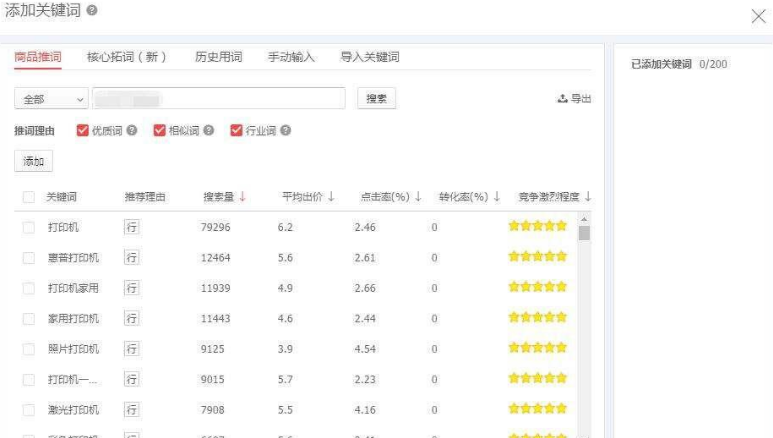Click the 导出 export icon
This screenshot has width=773, height=438.
pyautogui.click(x=562, y=99)
